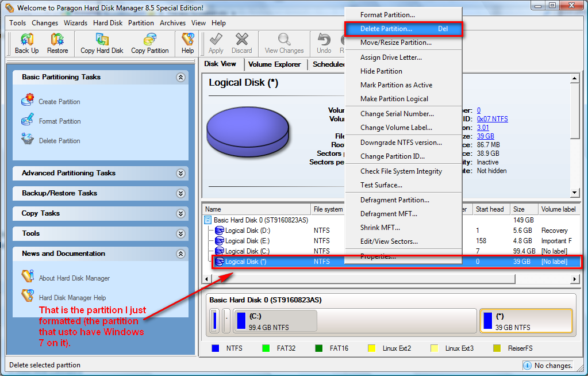Collapse the Basic Hard Disk 0 tree node
This screenshot has width=588, height=376.
208,220
